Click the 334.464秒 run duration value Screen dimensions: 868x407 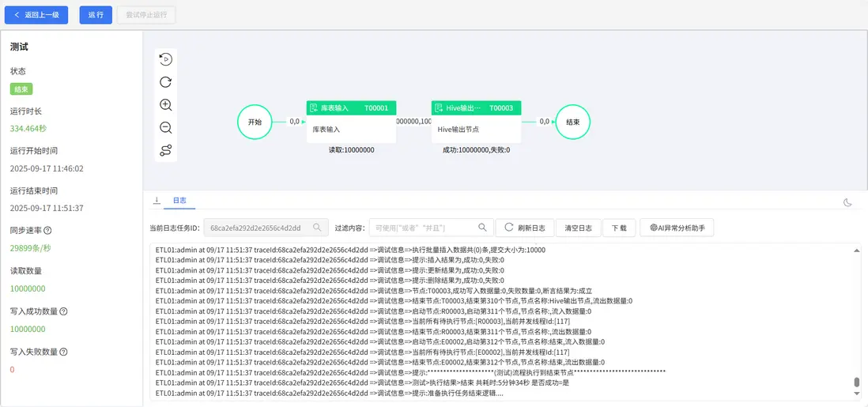(x=28, y=129)
